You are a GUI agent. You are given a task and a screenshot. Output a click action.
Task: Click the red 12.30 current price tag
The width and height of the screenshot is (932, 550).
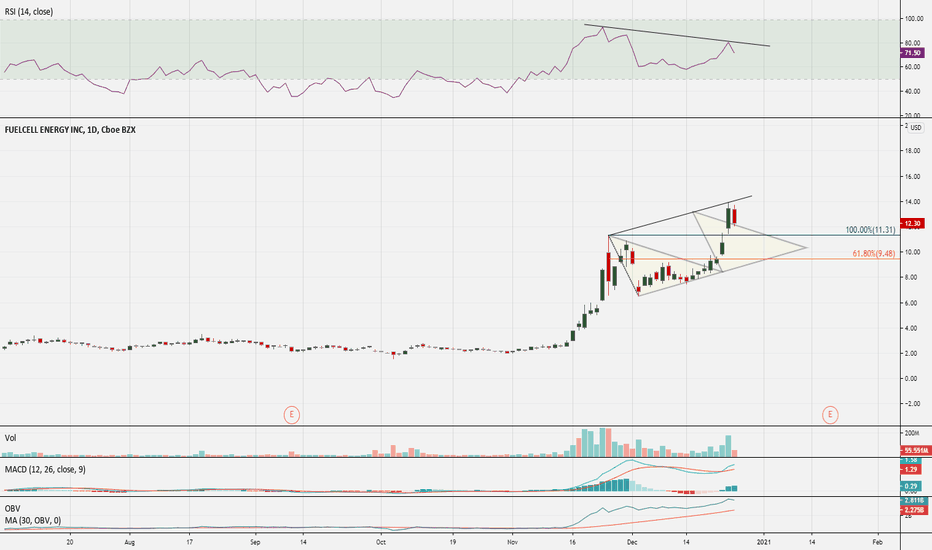[912, 224]
